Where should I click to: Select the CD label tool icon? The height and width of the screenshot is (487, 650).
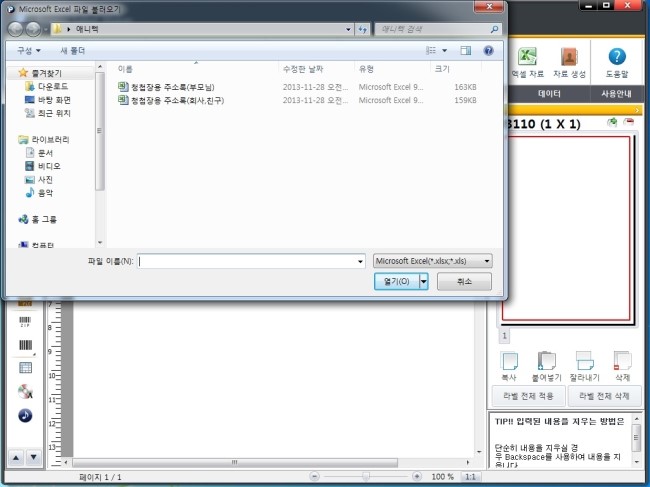click(25, 392)
